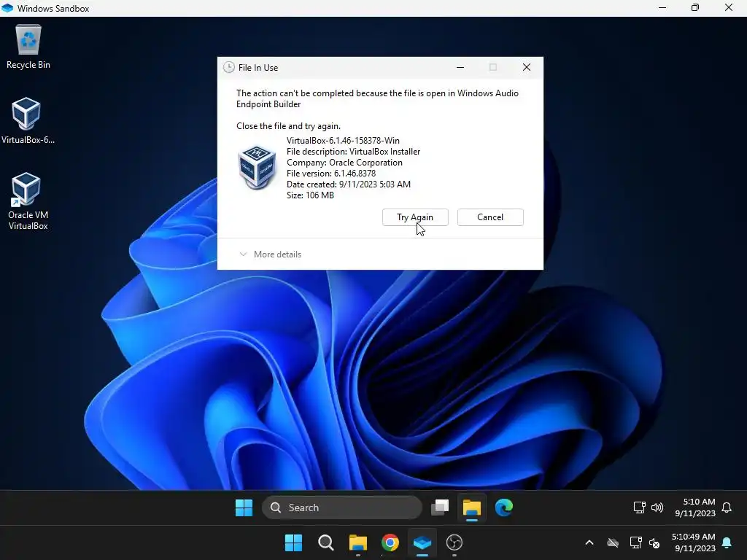This screenshot has height=560, width=747.
Task: Expand More details in the dialog
Action: 271,254
